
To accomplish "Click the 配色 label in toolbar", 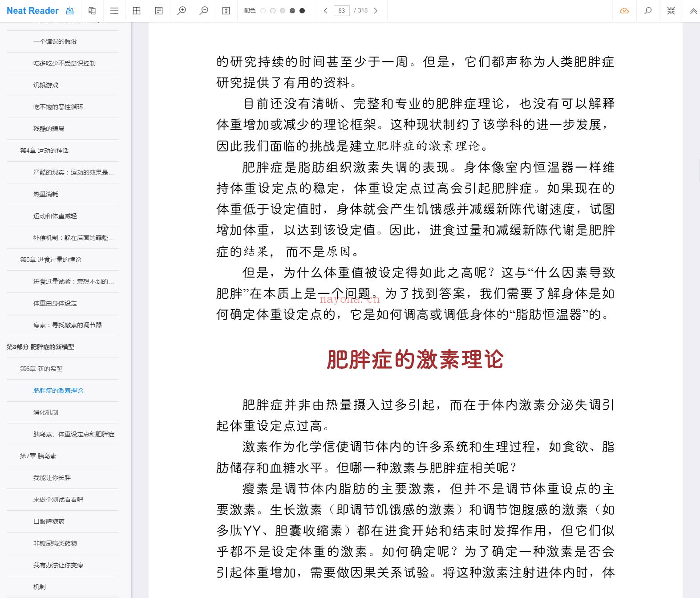I will point(250,11).
